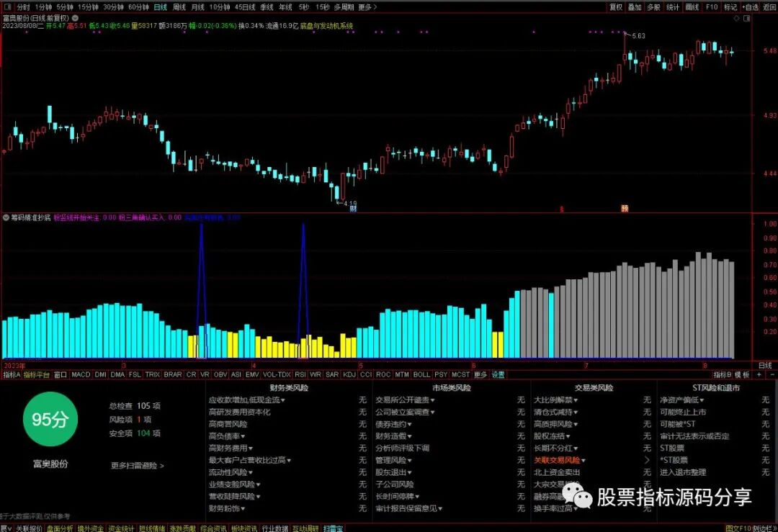The height and width of the screenshot is (532, 778).
Task: Click 模板 in the indicator bar
Action: 742,375
